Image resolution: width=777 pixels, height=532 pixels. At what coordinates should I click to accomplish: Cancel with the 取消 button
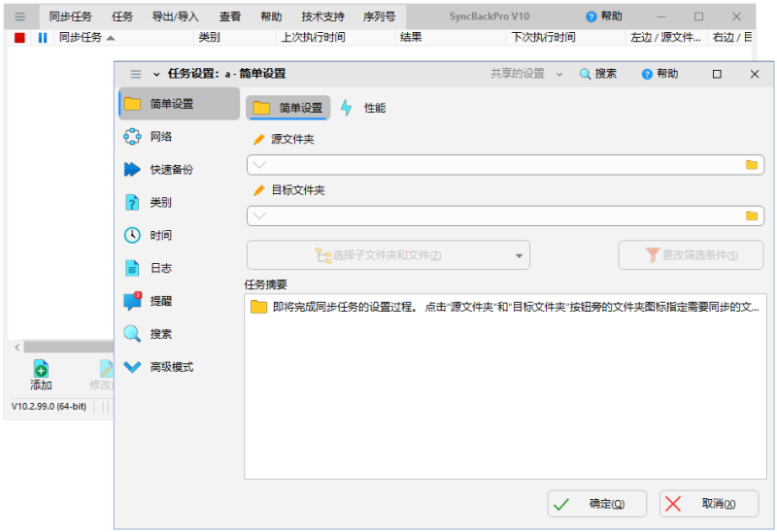point(709,504)
